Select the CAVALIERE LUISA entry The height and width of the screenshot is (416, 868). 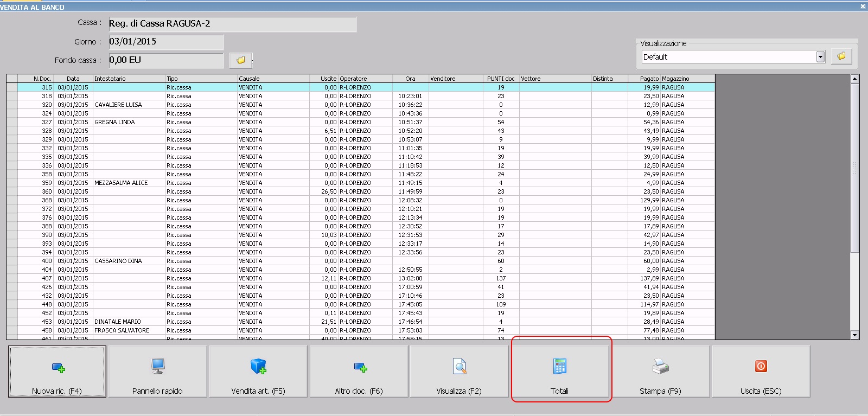coord(118,105)
